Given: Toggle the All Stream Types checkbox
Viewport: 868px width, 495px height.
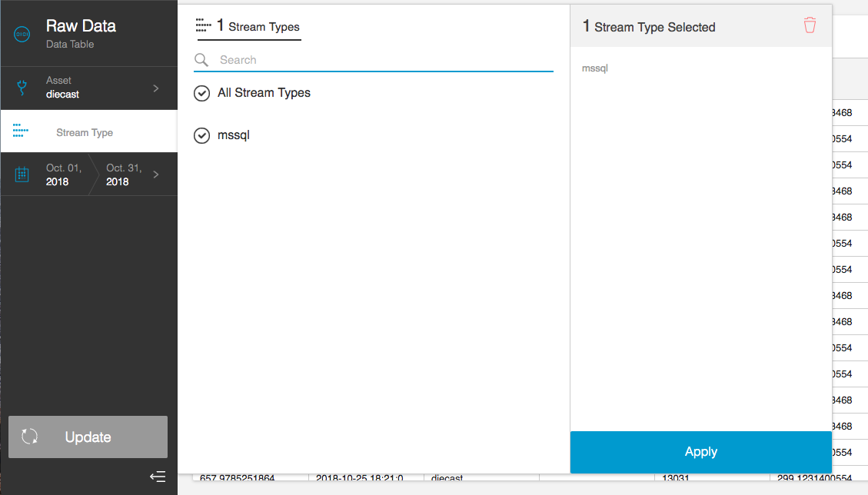Looking at the screenshot, I should pyautogui.click(x=202, y=93).
